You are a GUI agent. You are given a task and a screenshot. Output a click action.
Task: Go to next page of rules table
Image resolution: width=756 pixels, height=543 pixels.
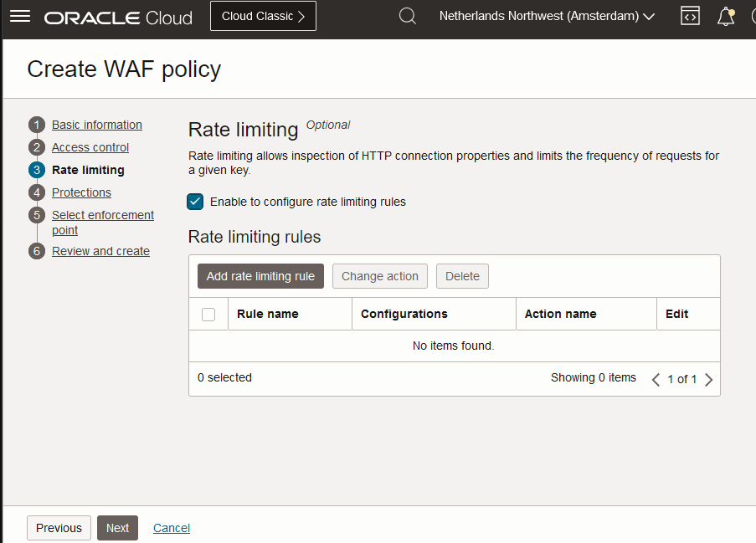tap(708, 379)
